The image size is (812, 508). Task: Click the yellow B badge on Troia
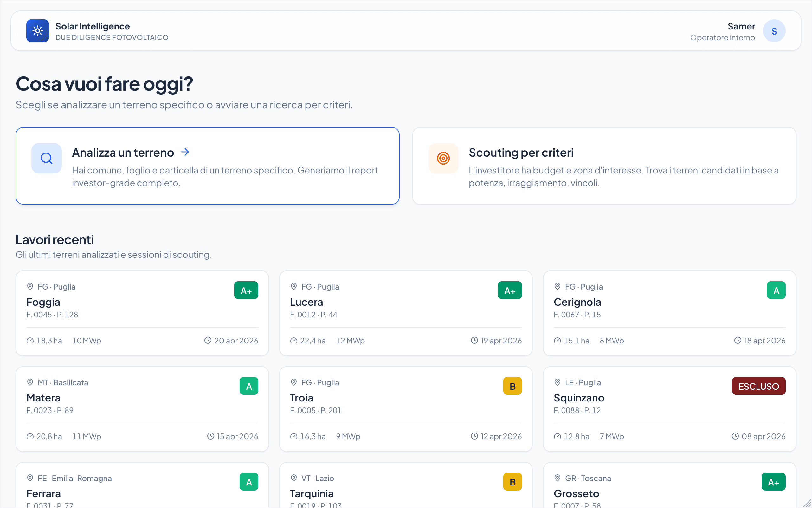click(x=512, y=386)
